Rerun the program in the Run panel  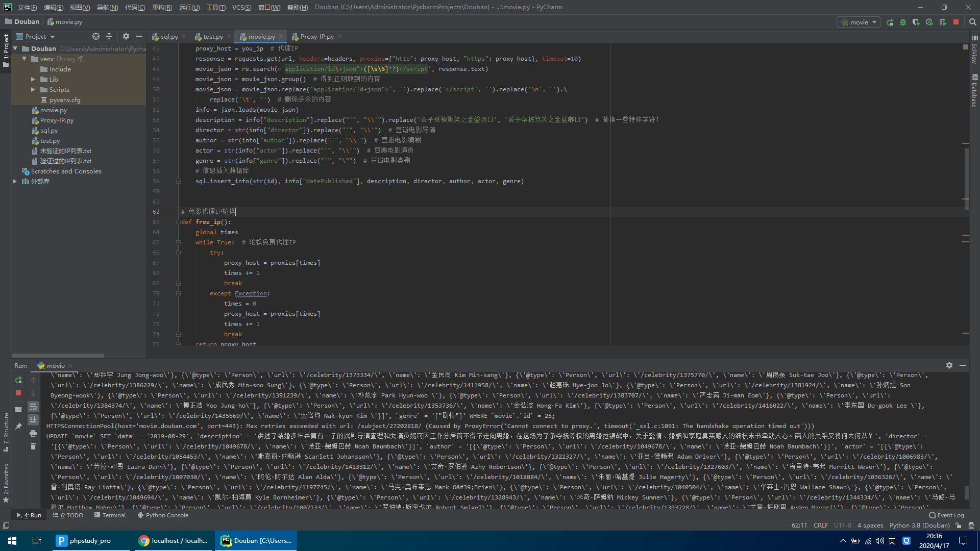(18, 380)
